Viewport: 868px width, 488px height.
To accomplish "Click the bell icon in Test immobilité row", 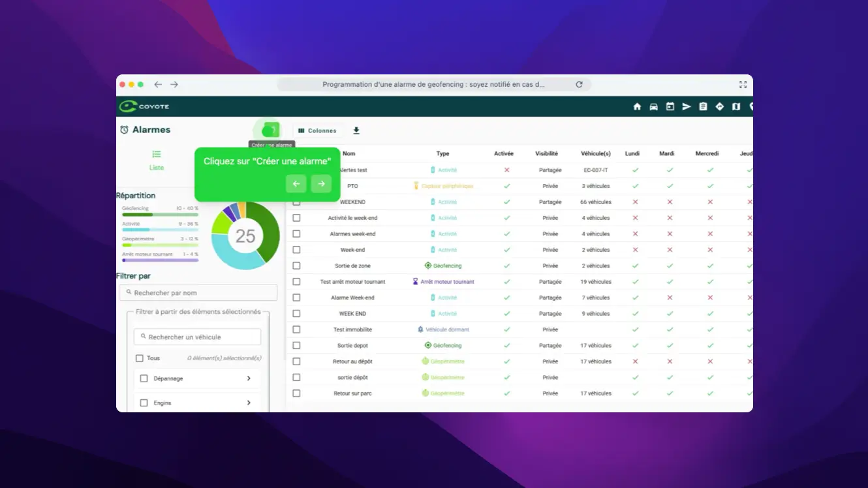I will 421,329.
